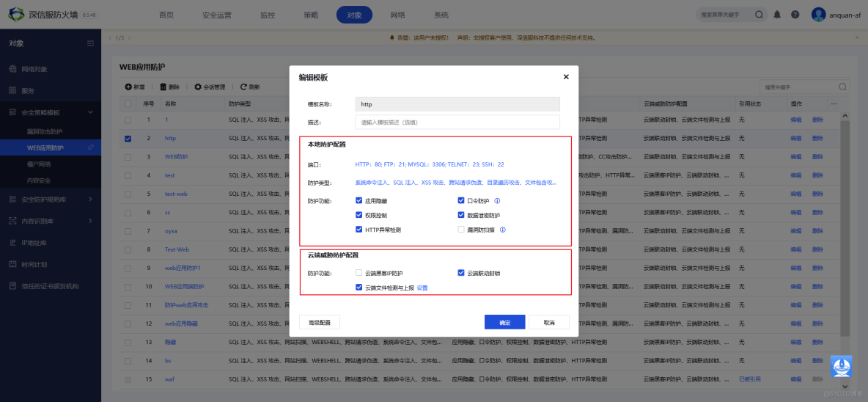Click the 安全策略模板 icon

click(12, 112)
